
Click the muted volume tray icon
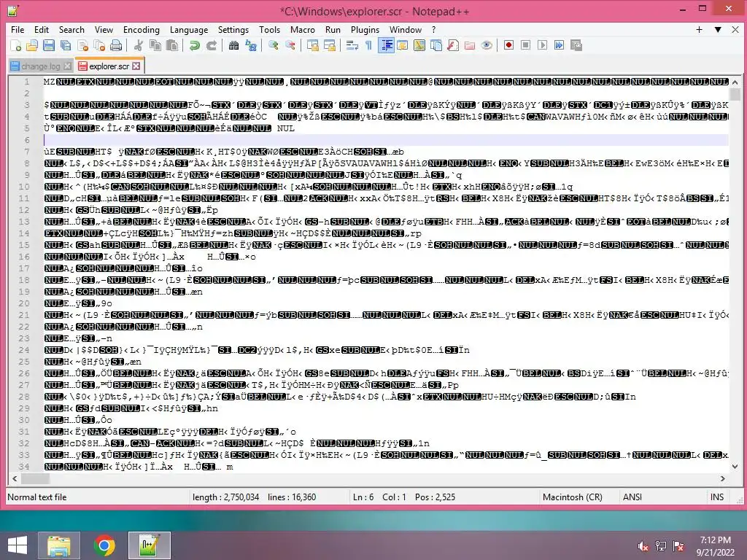point(643,546)
